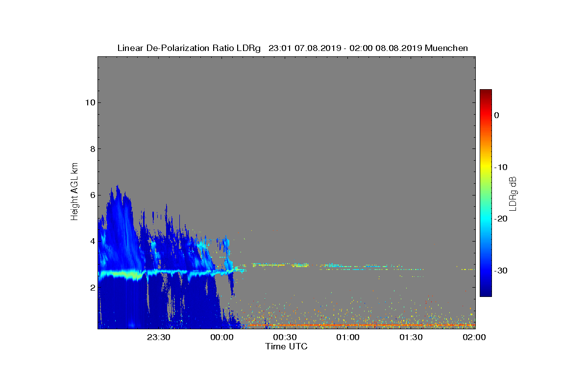Image resolution: width=588 pixels, height=392 pixels.
Task: Click the yellow band of the colorbar
Action: pos(486,167)
